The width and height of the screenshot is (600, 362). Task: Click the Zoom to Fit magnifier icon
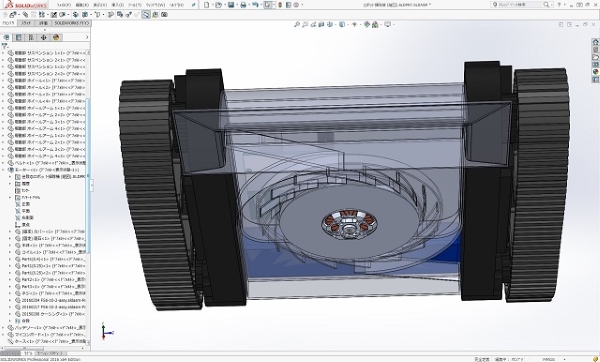(x=296, y=24)
